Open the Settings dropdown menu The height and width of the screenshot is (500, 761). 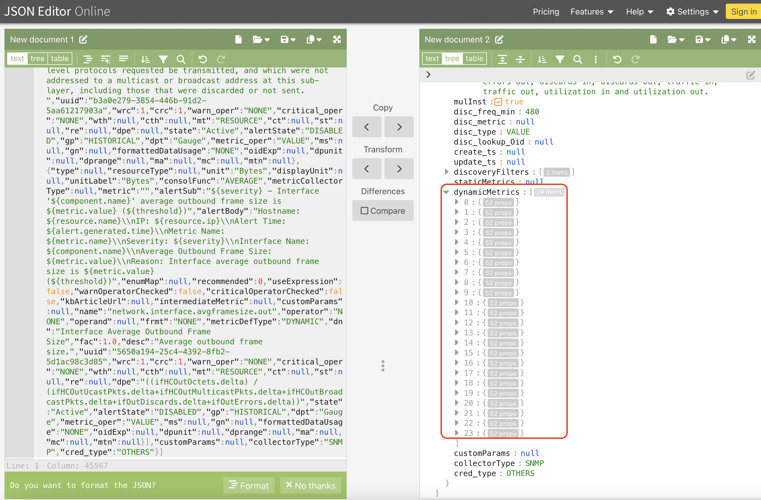click(x=692, y=12)
